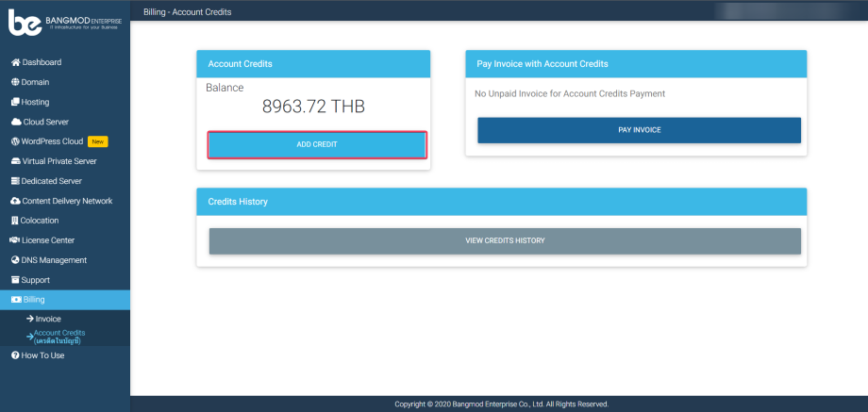The width and height of the screenshot is (868, 412).
Task: Click the 8963.72 THB balance value
Action: pyautogui.click(x=313, y=107)
